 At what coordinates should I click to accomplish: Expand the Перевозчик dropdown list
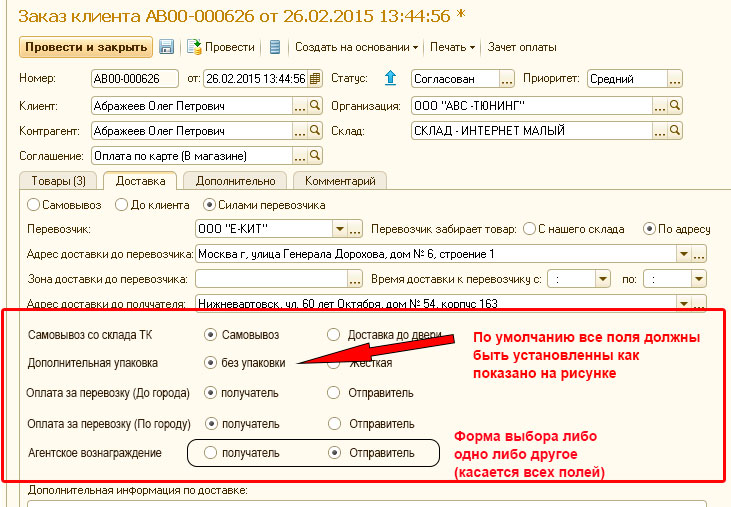click(x=340, y=229)
